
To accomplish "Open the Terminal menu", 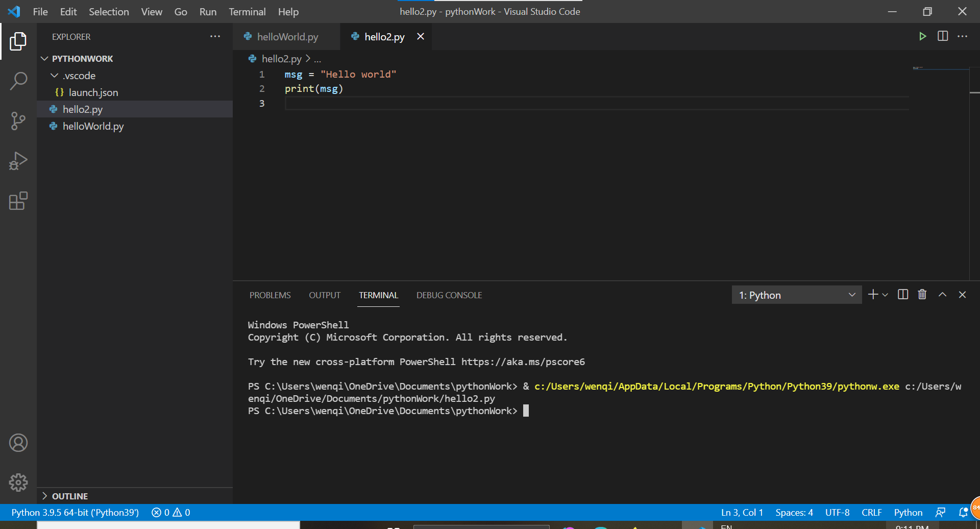I will click(x=247, y=11).
